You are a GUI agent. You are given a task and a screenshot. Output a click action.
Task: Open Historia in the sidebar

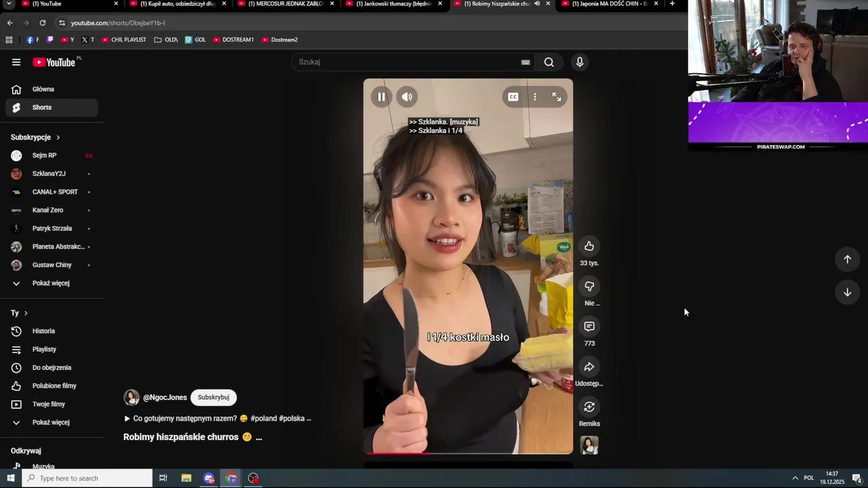tap(52, 331)
